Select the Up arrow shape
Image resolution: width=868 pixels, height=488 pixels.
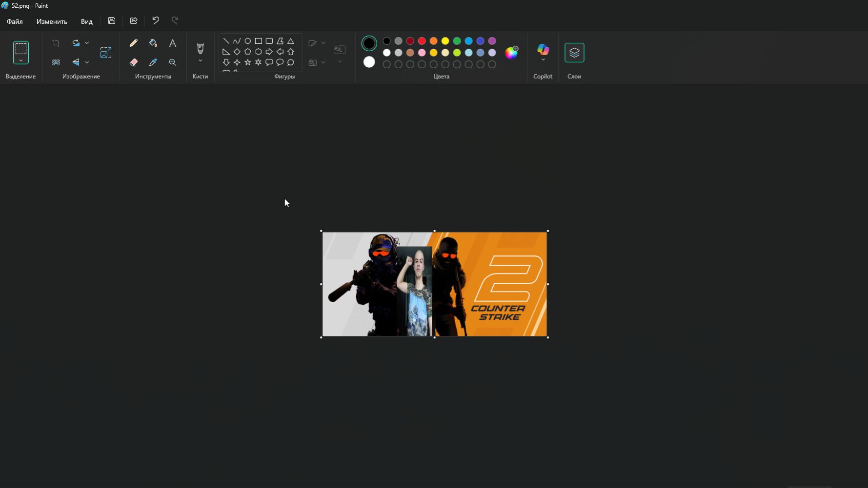[x=291, y=52]
